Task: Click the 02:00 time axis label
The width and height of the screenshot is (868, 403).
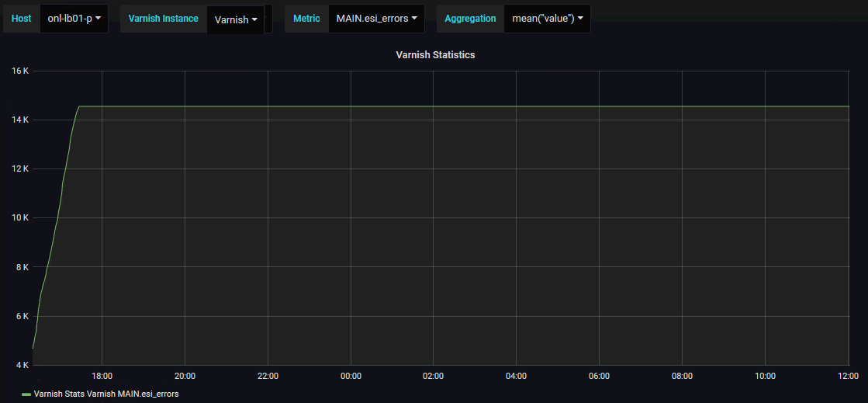Action: [x=434, y=376]
